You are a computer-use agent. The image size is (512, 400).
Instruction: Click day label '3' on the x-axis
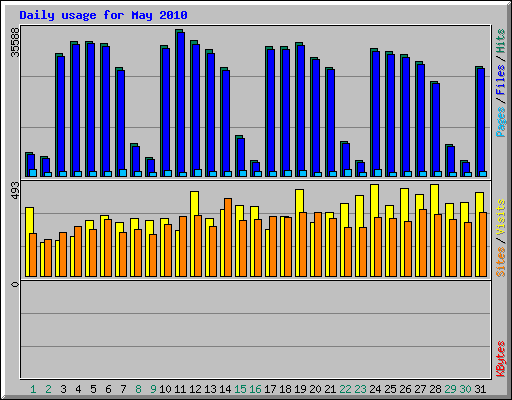[x=63, y=389]
